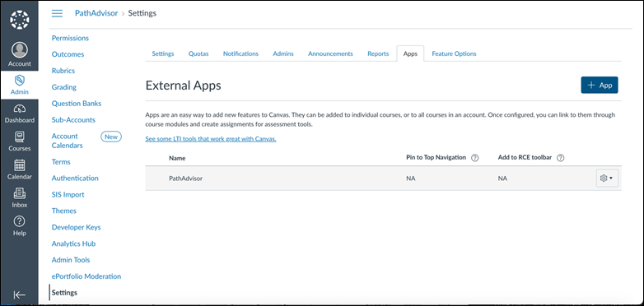Collapse global navigation with arrow icon
644x306 pixels.
(19, 295)
